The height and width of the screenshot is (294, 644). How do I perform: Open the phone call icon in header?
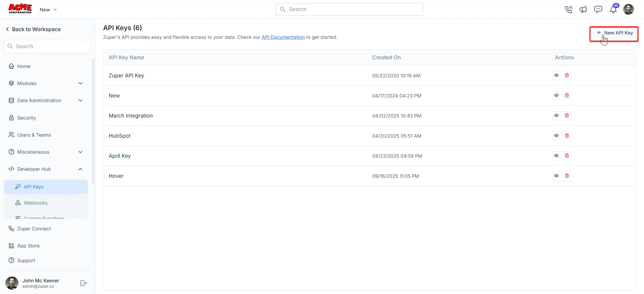[569, 9]
